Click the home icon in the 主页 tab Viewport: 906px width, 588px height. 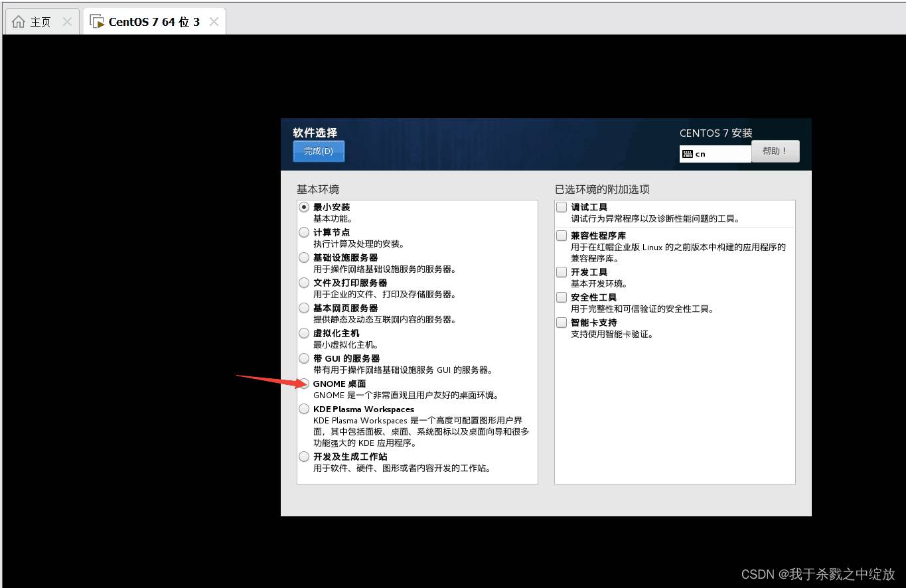pos(19,22)
